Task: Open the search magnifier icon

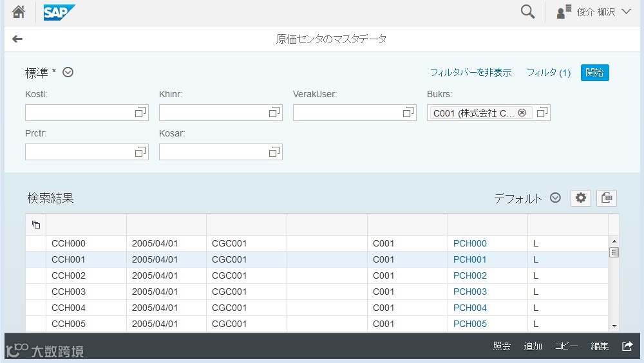Action: click(x=527, y=12)
